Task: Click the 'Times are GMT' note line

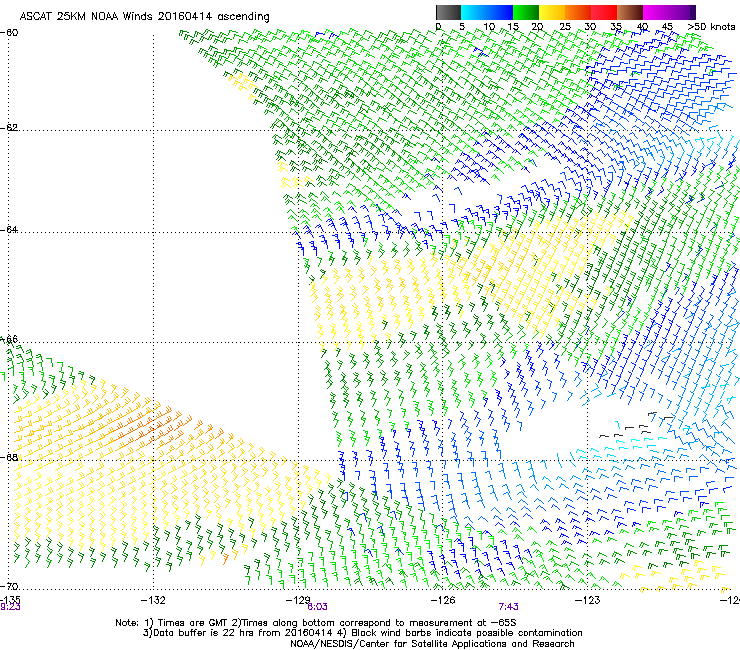Action: 316,623
